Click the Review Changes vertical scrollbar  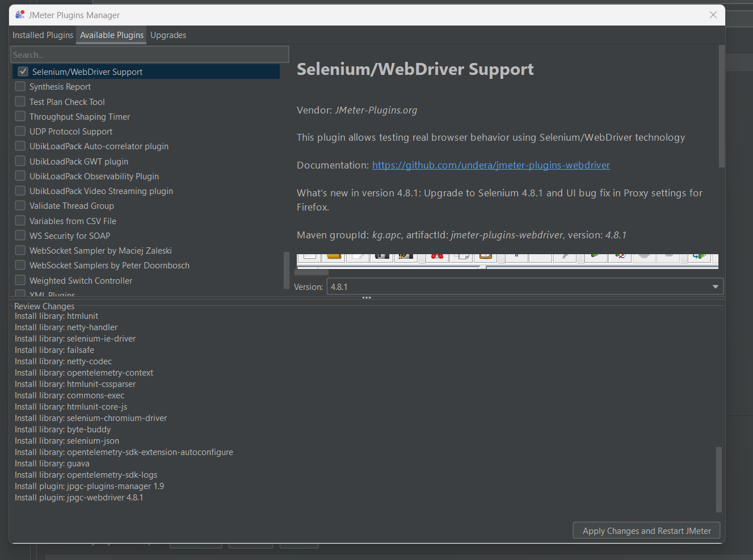click(x=718, y=479)
